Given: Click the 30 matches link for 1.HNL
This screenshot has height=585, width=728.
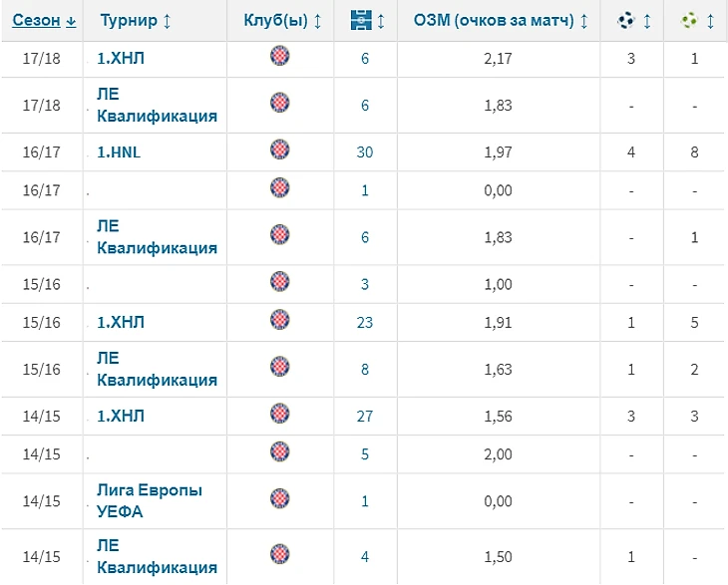Looking at the screenshot, I should coord(364,151).
